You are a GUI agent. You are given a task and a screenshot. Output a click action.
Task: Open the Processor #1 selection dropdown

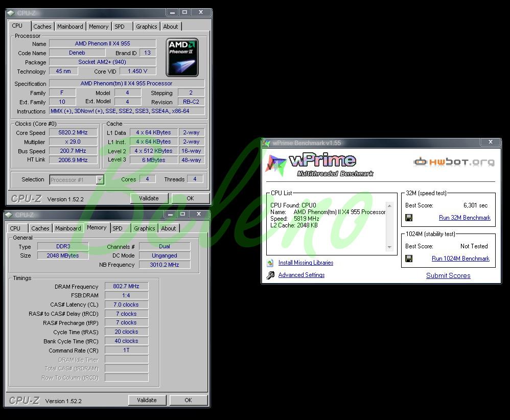100,179
